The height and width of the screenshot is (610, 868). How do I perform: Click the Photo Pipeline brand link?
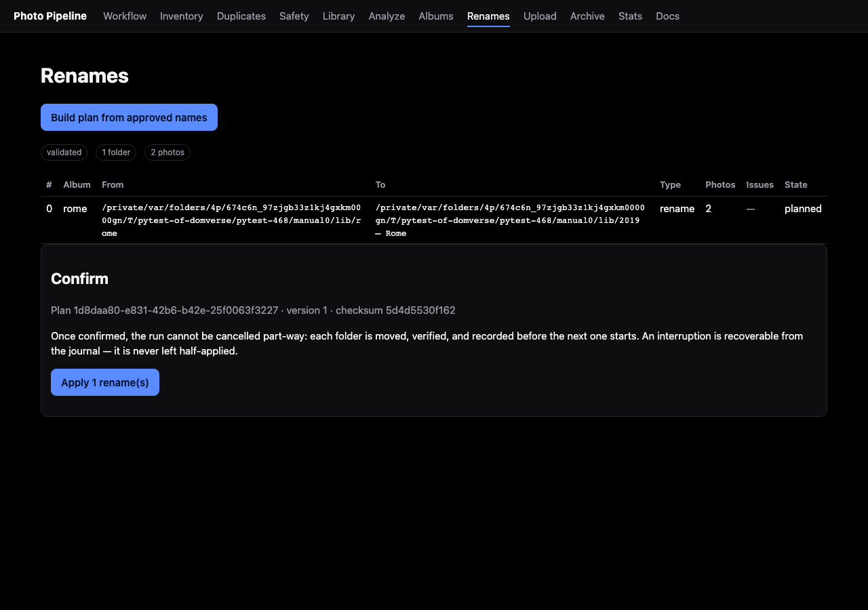coord(50,16)
